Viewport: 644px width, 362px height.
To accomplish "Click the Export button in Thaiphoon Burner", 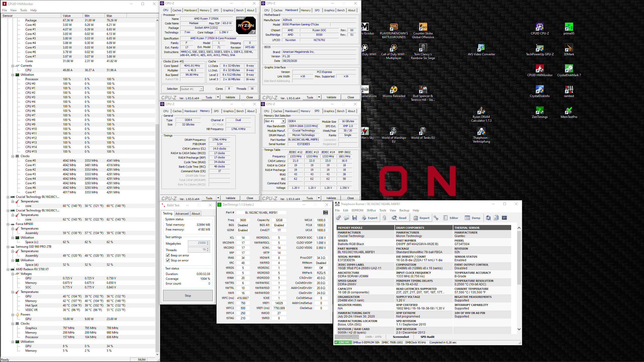I will [x=370, y=218].
